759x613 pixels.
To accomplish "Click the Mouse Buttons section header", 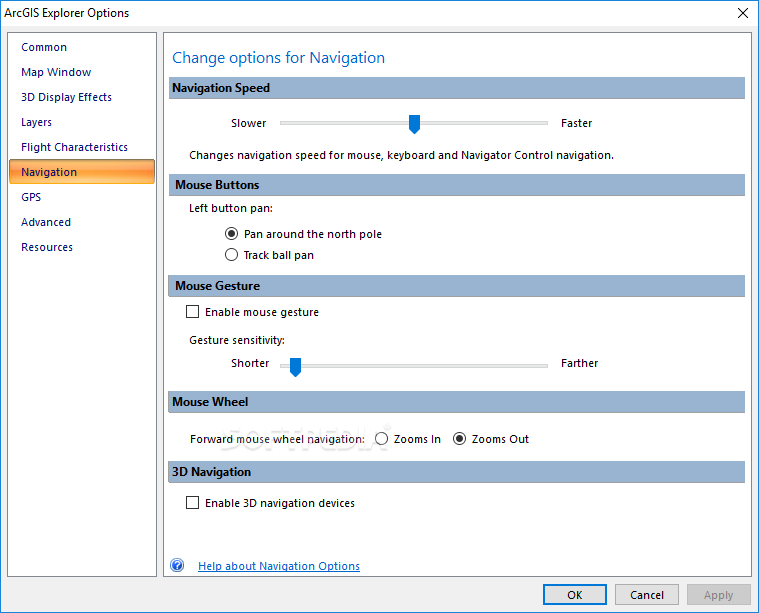I will pyautogui.click(x=456, y=185).
